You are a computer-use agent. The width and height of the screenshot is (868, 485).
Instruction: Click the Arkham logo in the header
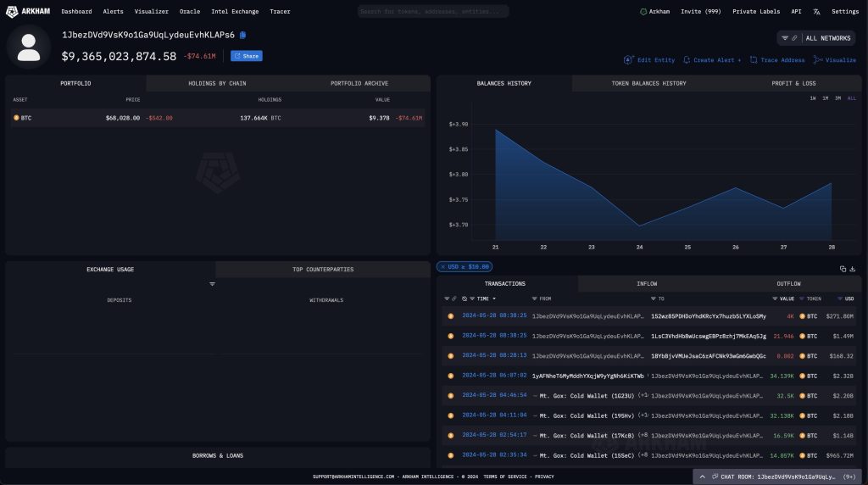[x=25, y=12]
